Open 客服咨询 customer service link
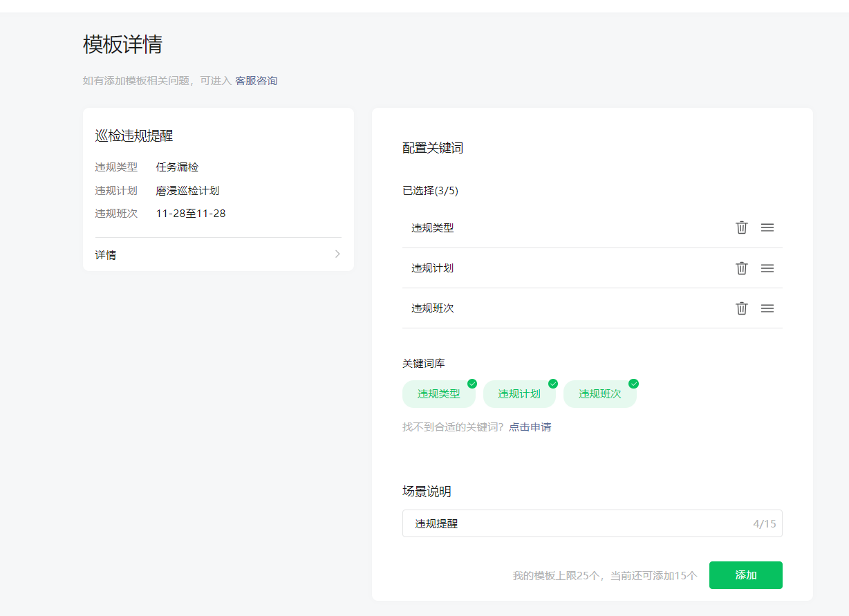849x616 pixels. point(256,81)
